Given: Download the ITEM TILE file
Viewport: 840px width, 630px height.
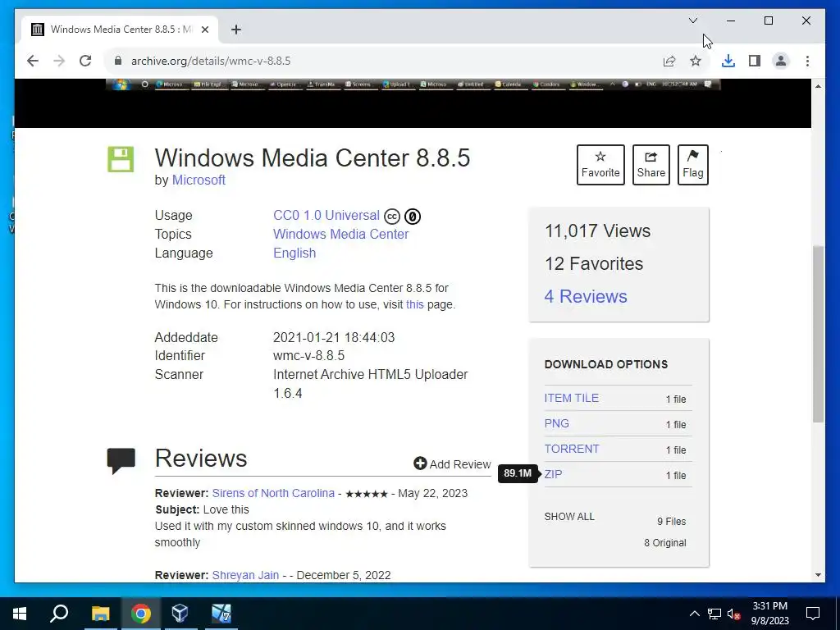Looking at the screenshot, I should click(x=572, y=398).
